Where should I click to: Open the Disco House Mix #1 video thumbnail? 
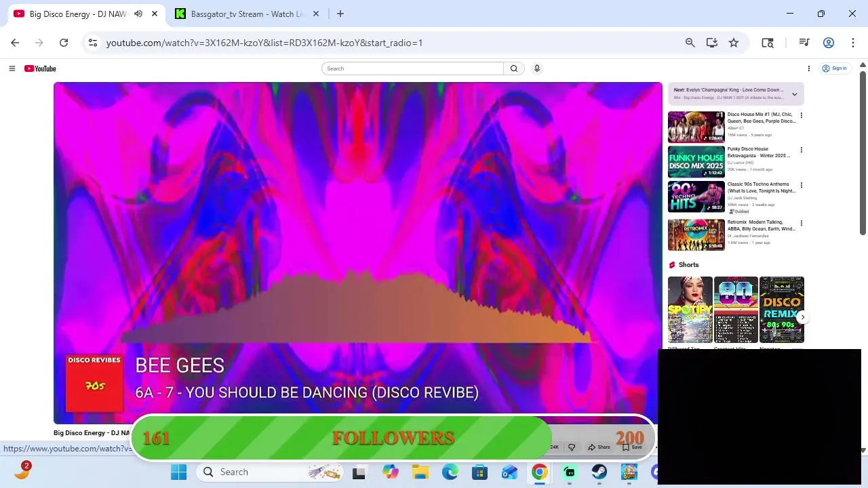[696, 127]
